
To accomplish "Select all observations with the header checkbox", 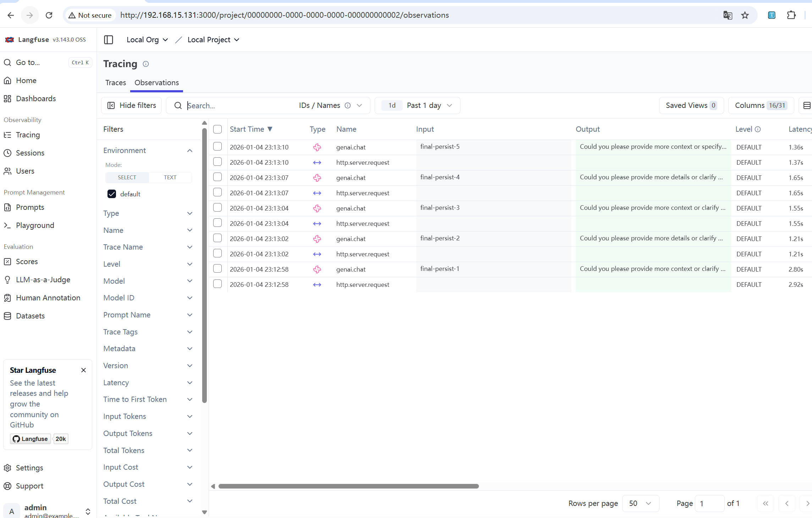I will click(217, 129).
